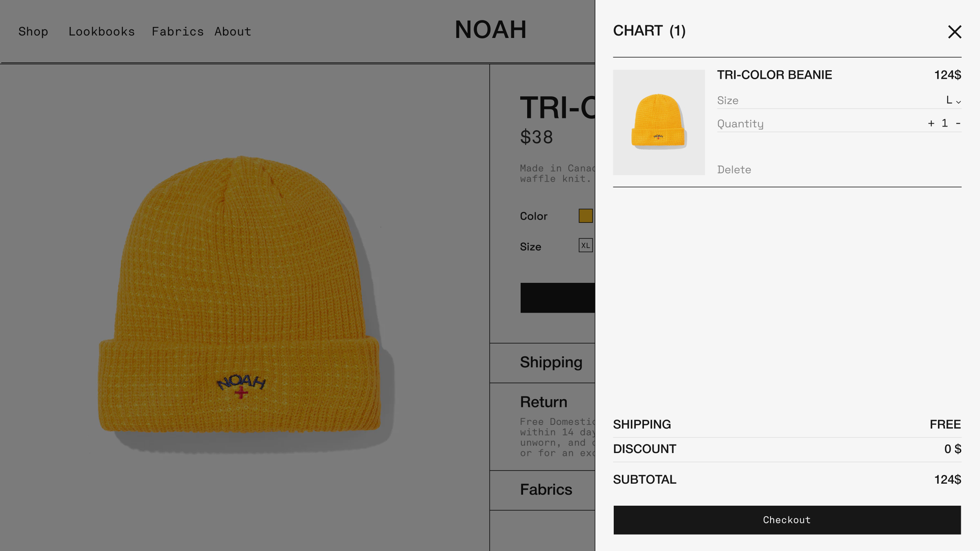This screenshot has width=980, height=551.
Task: Click the black add-to-cart button on product page
Action: [x=557, y=298]
